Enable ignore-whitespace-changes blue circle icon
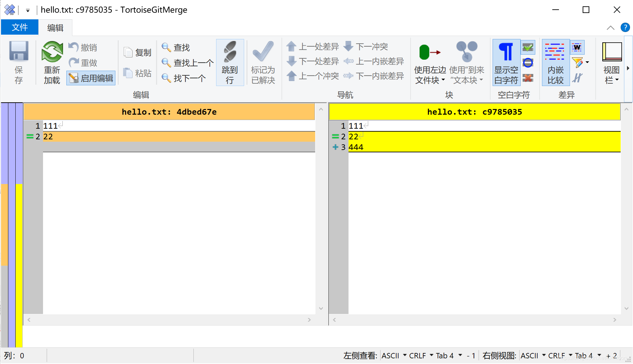 528,62
